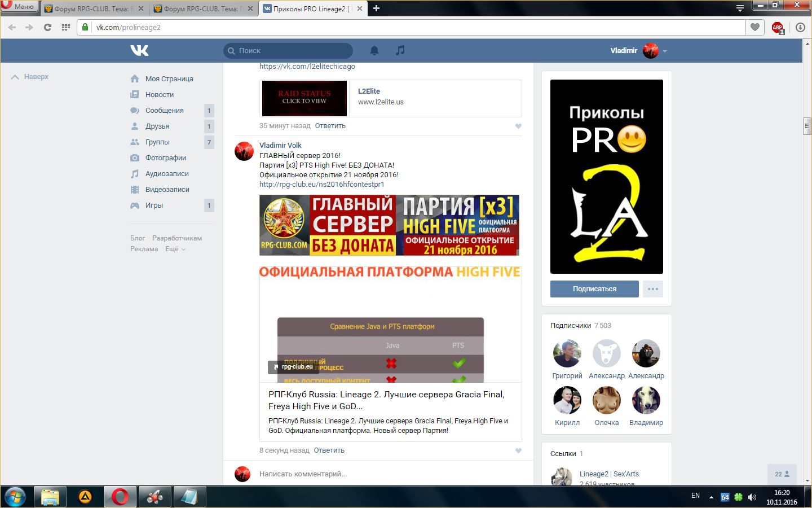Click the Реклама footer link
The width and height of the screenshot is (812, 508).
[x=144, y=249]
